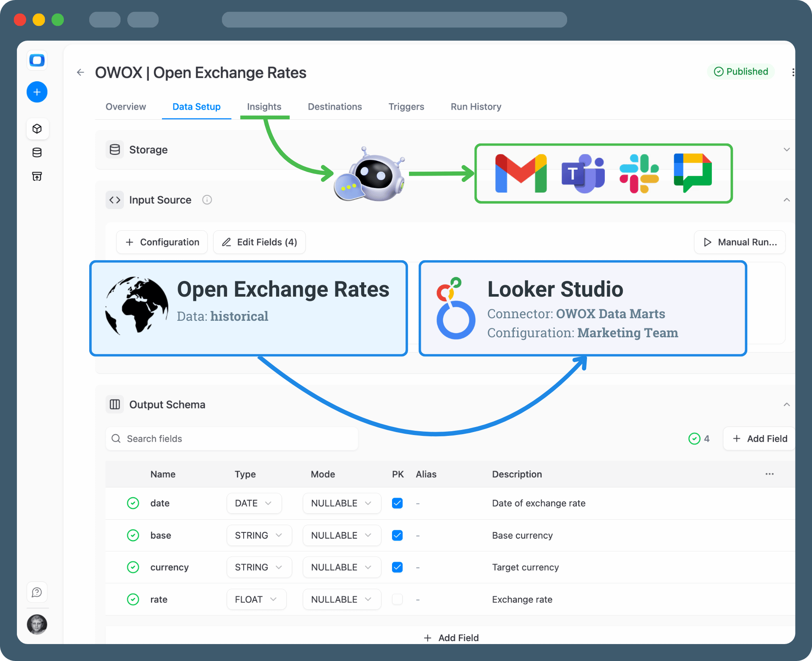Open the database storages sidebar icon
The width and height of the screenshot is (812, 661).
pos(37,152)
